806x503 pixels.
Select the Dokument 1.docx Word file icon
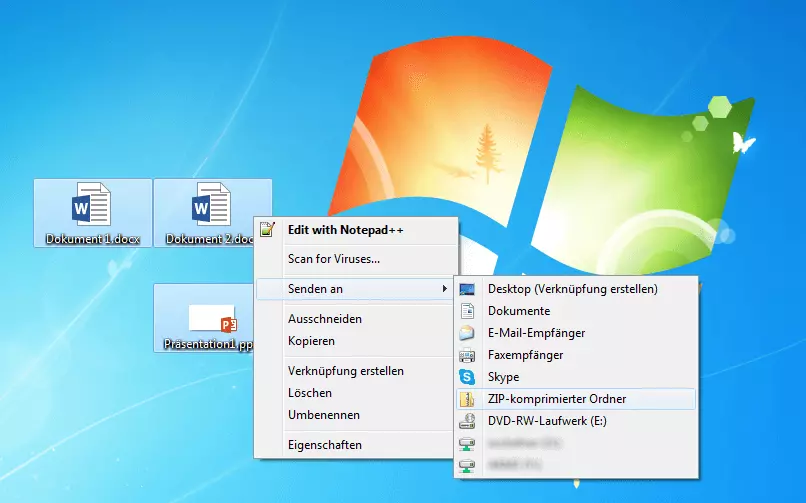click(x=91, y=204)
